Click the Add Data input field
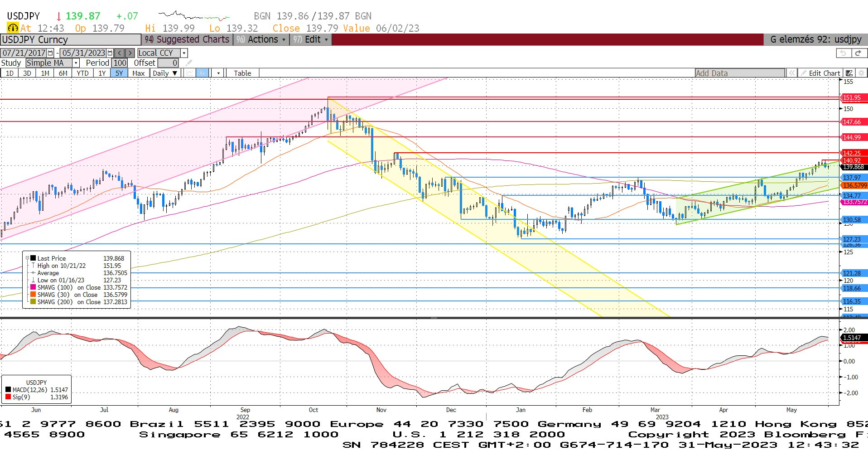 pos(740,73)
